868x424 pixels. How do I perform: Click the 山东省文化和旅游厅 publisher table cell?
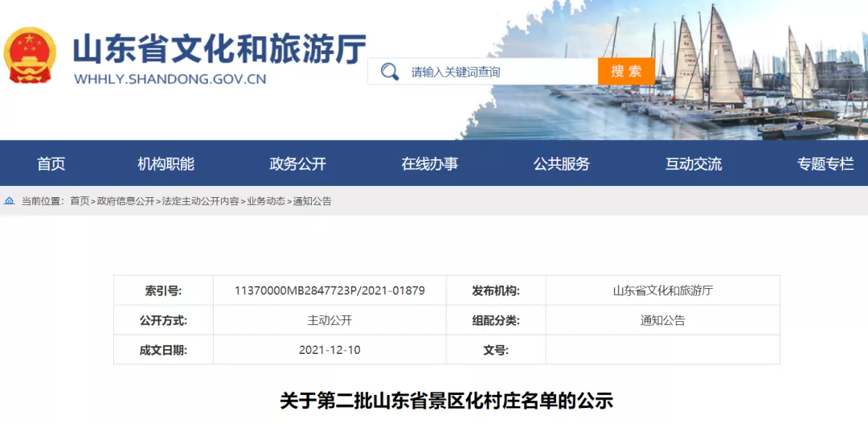662,290
